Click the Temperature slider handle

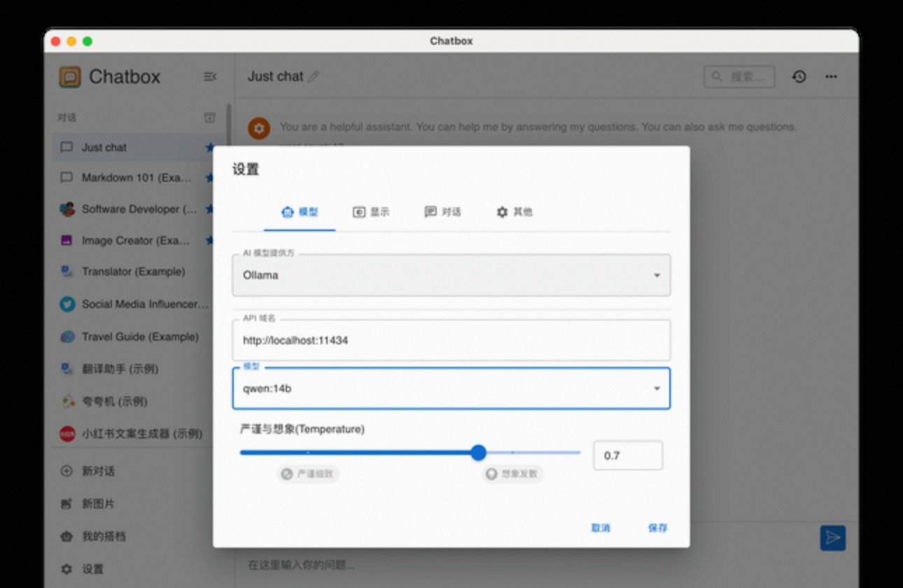(x=478, y=453)
